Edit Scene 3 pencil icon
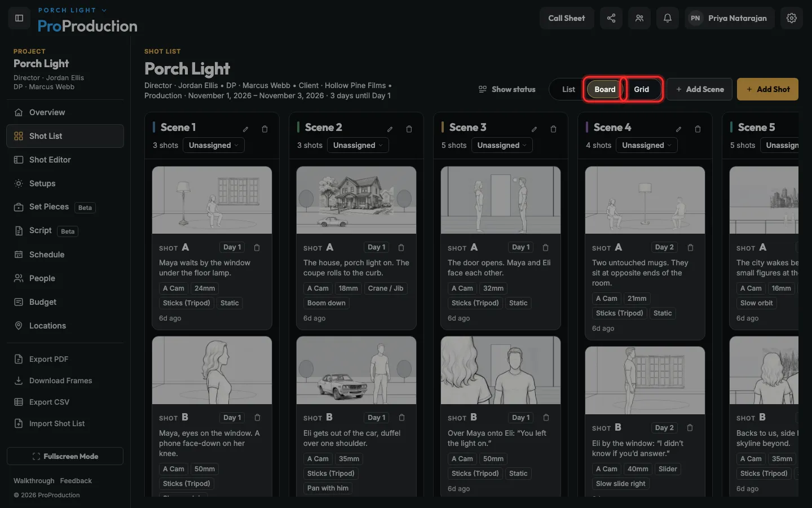Image resolution: width=812 pixels, height=508 pixels. [535, 129]
